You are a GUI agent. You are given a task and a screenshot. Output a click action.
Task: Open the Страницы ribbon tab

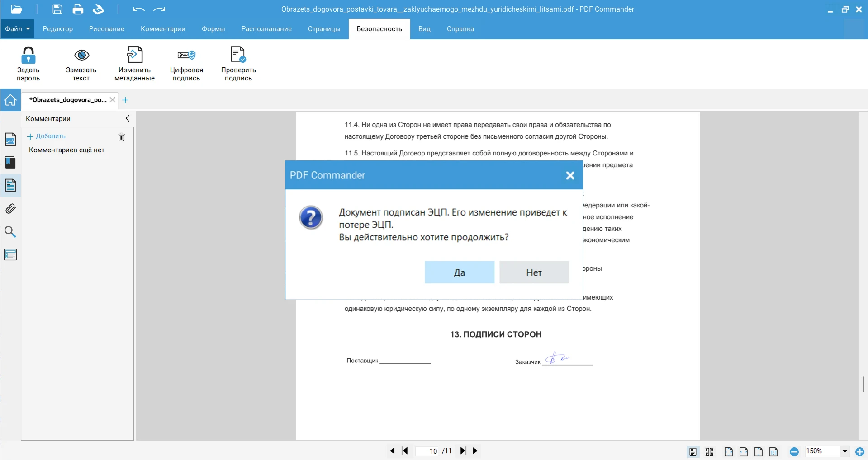tap(324, 29)
